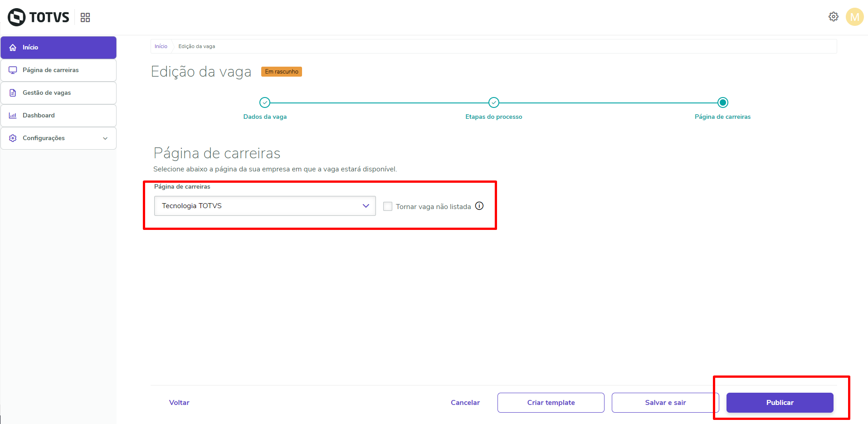Open Dashboard in sidebar
This screenshot has height=424, width=868.
coord(59,116)
